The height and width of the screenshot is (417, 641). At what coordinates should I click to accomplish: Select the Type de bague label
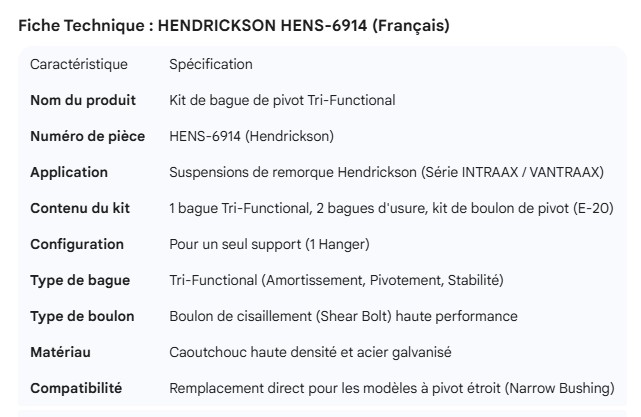[x=80, y=280]
